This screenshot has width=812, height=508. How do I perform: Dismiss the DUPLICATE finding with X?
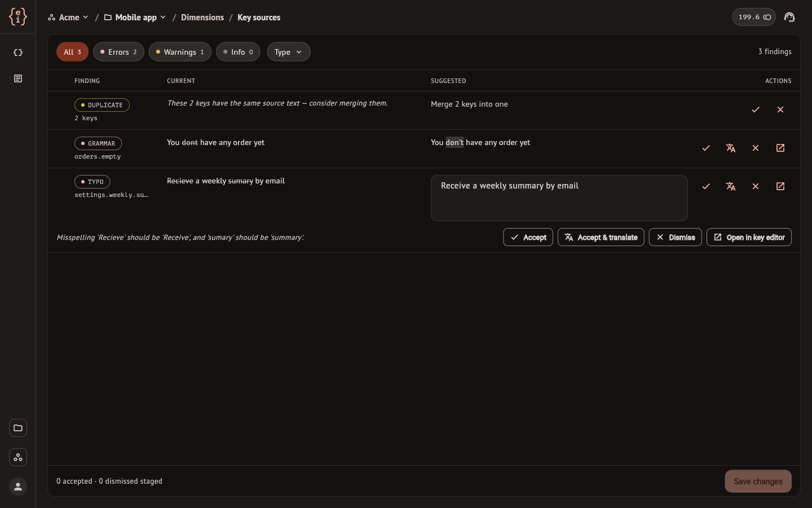click(x=780, y=110)
